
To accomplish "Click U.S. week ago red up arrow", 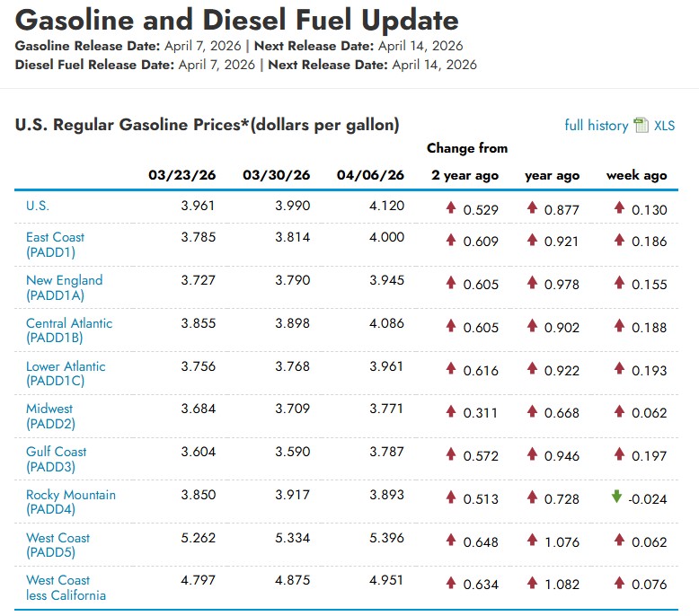I will pyautogui.click(x=619, y=208).
